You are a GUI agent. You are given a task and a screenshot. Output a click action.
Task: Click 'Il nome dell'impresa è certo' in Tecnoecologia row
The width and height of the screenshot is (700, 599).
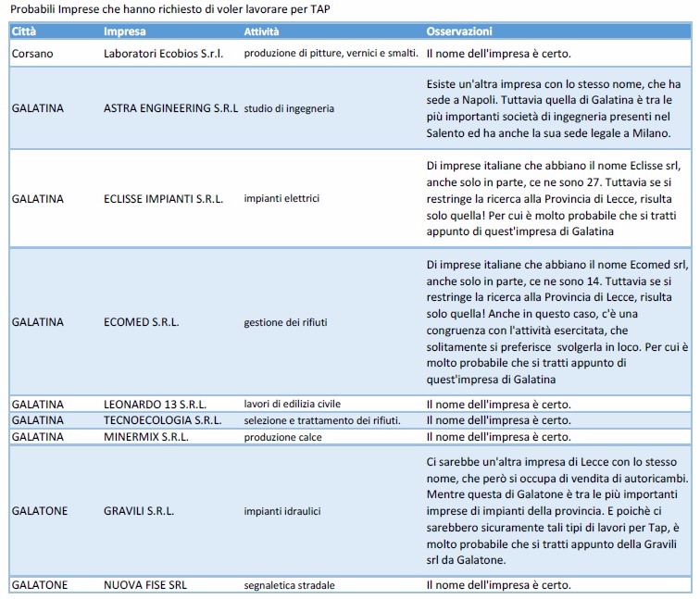[x=499, y=420]
